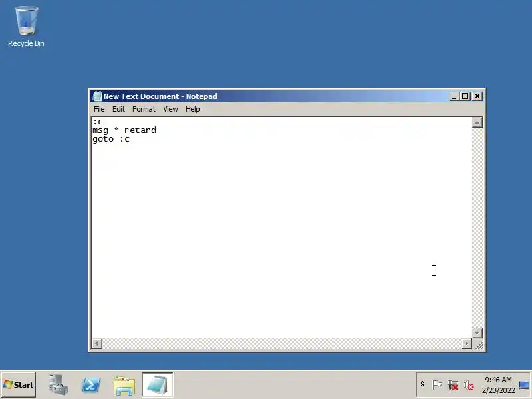Viewport: 532px width, 399px height.
Task: Launch Windows PowerShell from the taskbar
Action: pyautogui.click(x=91, y=385)
